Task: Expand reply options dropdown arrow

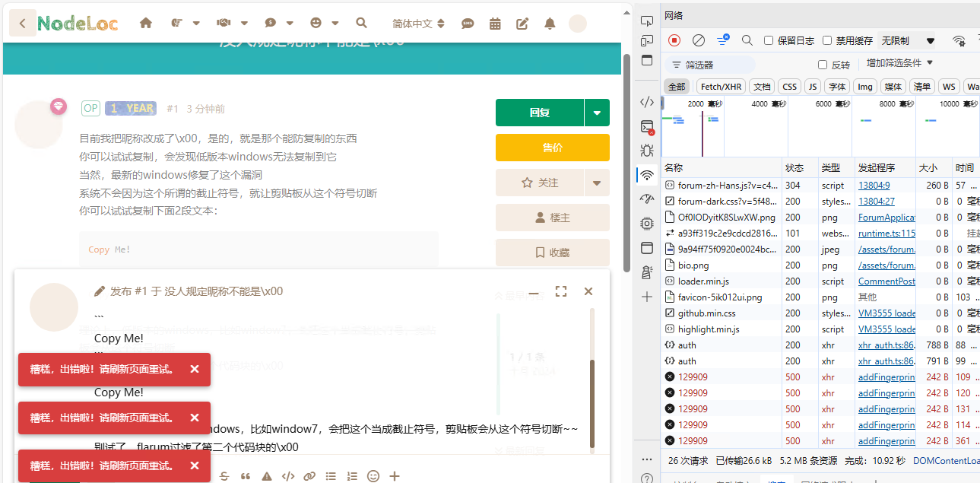Action: click(x=597, y=113)
